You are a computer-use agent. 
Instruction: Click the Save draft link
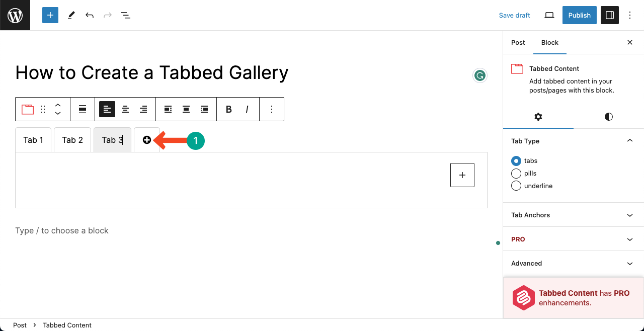[514, 15]
